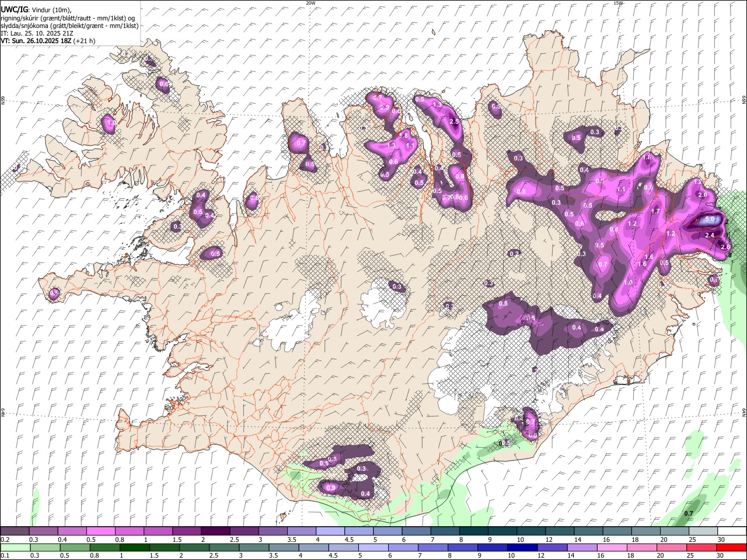The image size is (747, 560).
Task: Click the '2.4' value on the map
Action: click(x=710, y=235)
